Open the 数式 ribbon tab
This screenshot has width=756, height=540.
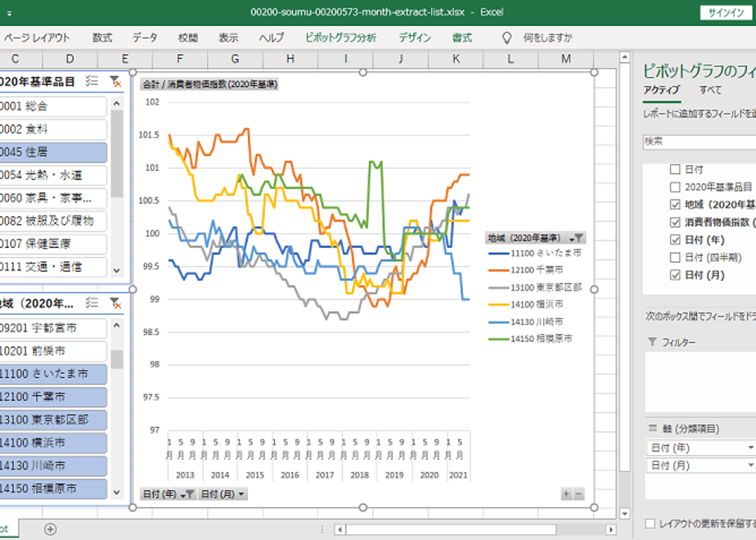pyautogui.click(x=102, y=38)
